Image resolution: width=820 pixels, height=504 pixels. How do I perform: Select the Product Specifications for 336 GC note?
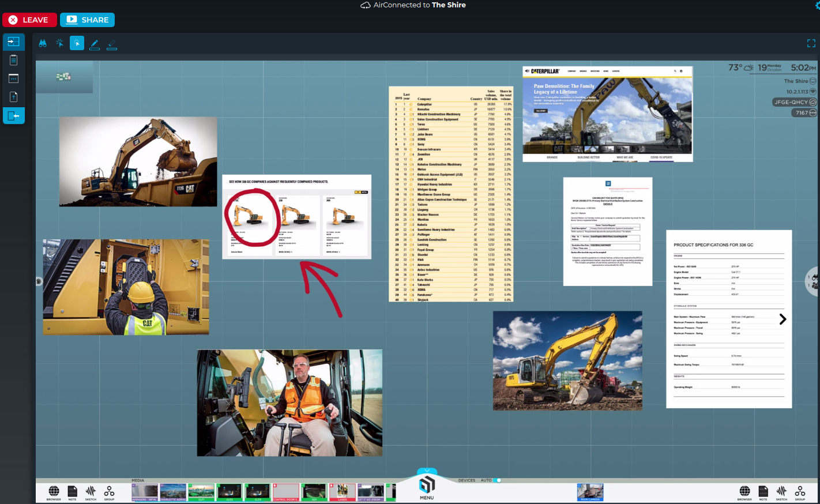(x=729, y=319)
